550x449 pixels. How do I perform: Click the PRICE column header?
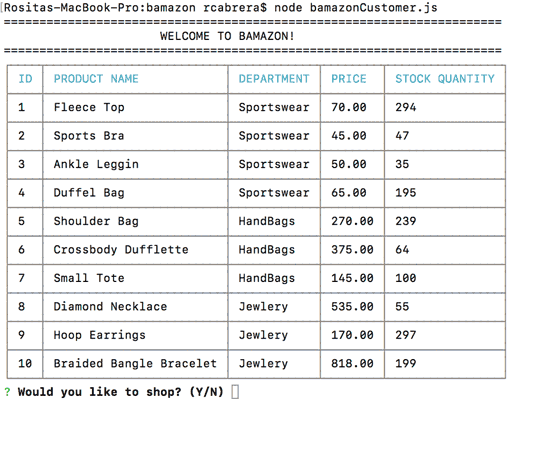(349, 79)
